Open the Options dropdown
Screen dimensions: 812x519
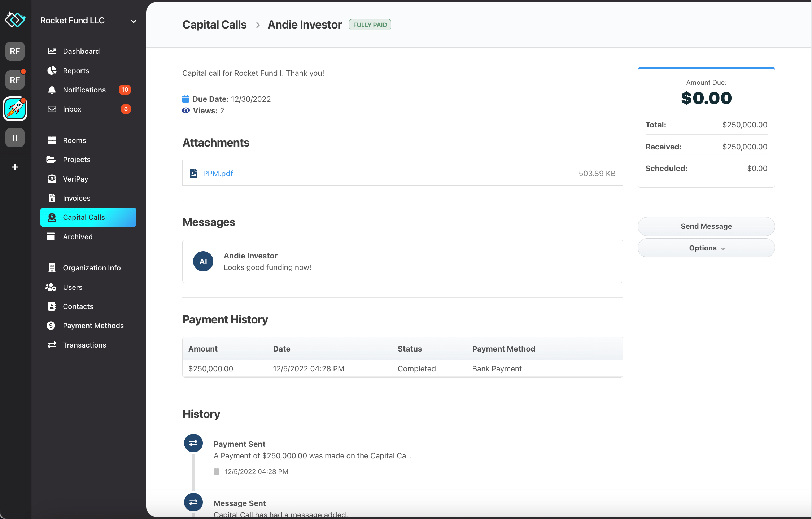click(x=706, y=248)
